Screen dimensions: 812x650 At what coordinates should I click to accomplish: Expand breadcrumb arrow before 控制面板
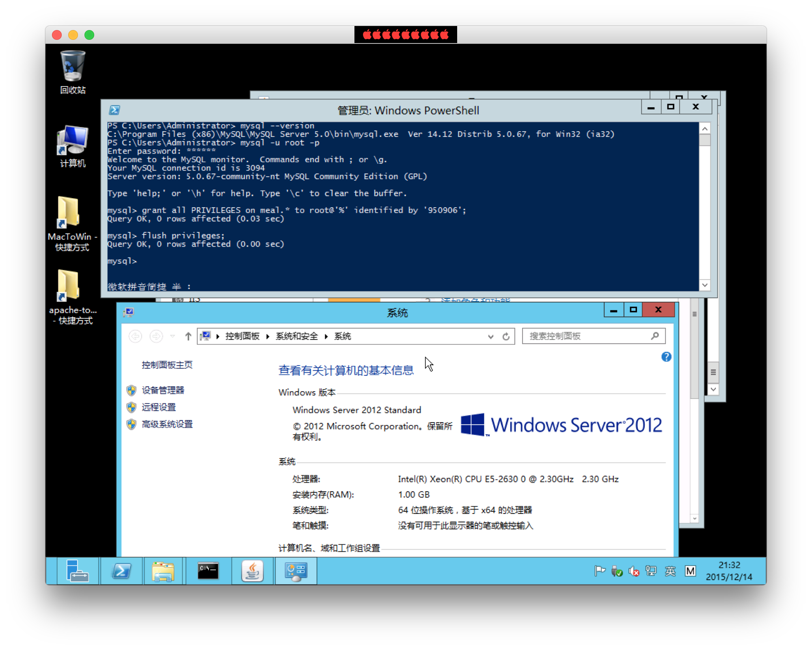click(218, 336)
